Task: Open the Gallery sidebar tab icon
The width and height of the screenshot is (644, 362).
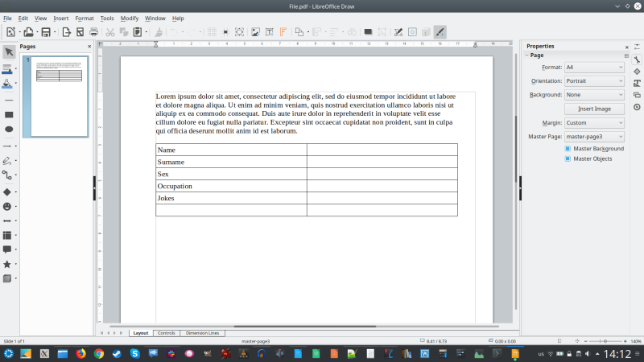Action: tap(637, 95)
